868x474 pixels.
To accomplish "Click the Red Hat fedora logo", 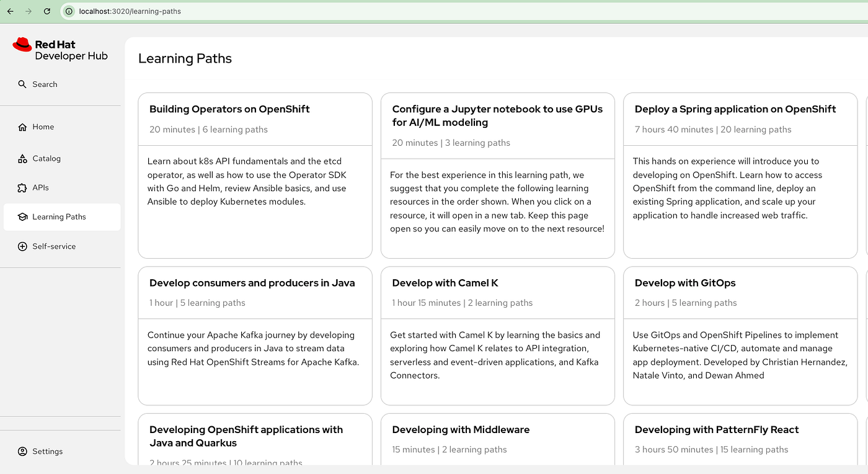I will pos(22,44).
